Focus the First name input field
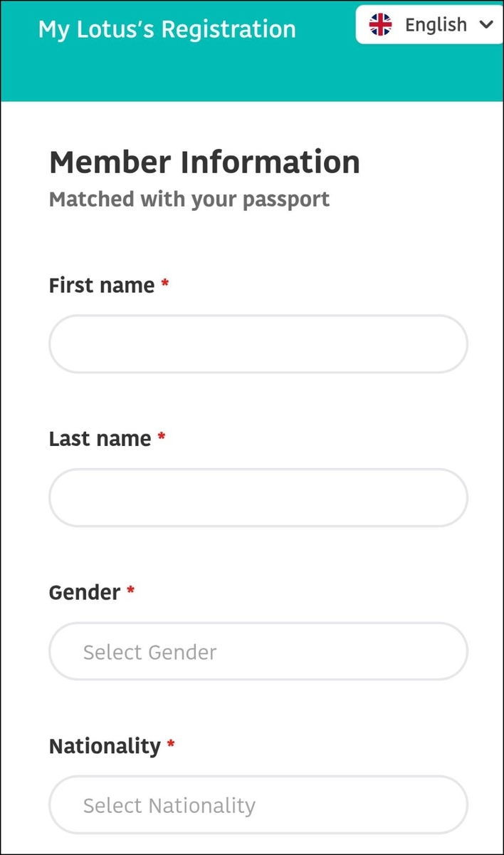The image size is (504, 855). 258,344
